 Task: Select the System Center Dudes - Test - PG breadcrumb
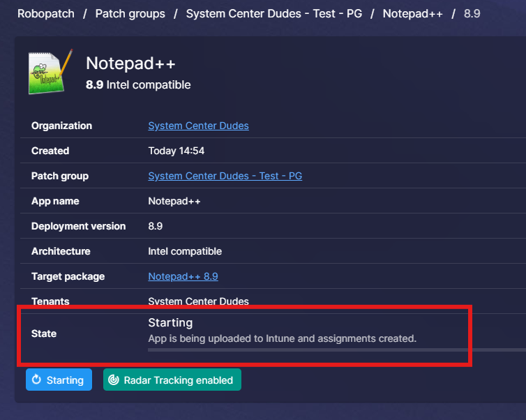(x=273, y=13)
